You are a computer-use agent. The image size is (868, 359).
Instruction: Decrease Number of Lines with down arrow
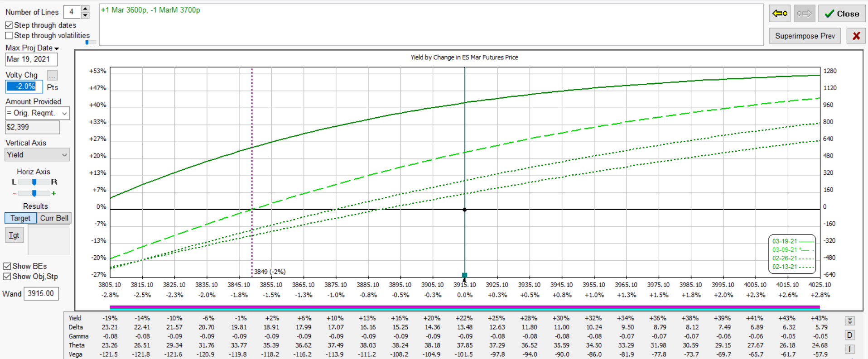(85, 15)
